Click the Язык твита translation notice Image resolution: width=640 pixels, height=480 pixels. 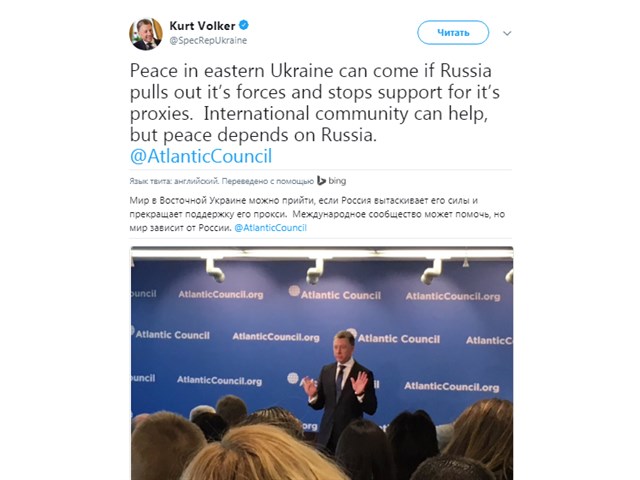221,181
